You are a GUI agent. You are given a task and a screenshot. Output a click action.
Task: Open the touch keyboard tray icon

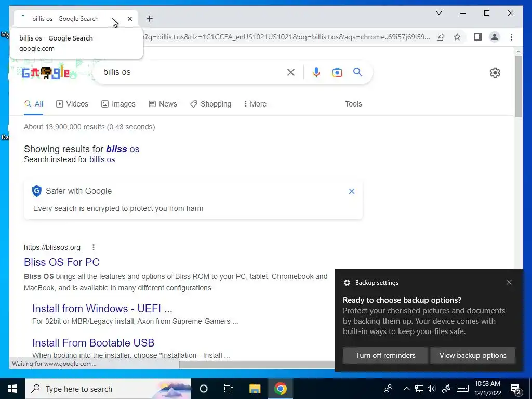462,389
